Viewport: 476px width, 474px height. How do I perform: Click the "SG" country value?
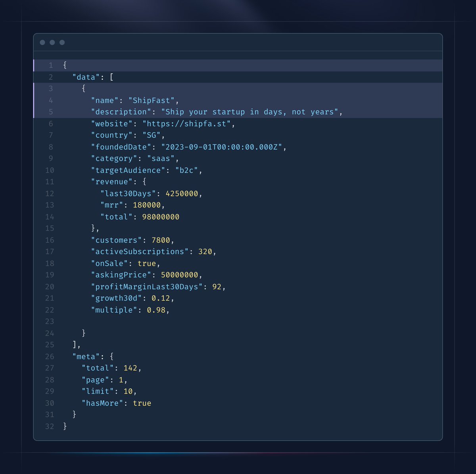point(152,135)
